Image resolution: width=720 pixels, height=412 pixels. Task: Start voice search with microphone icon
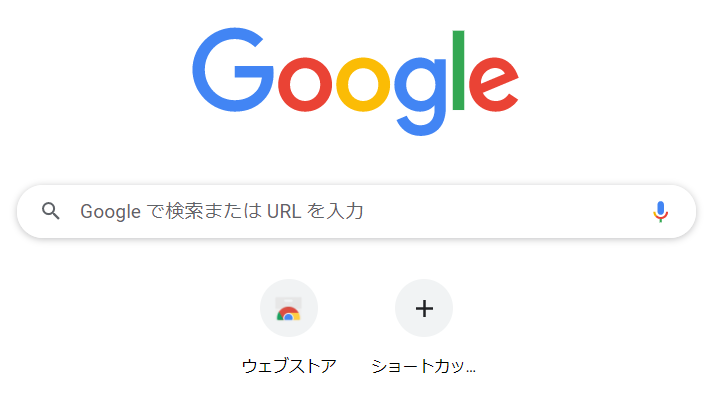click(660, 211)
